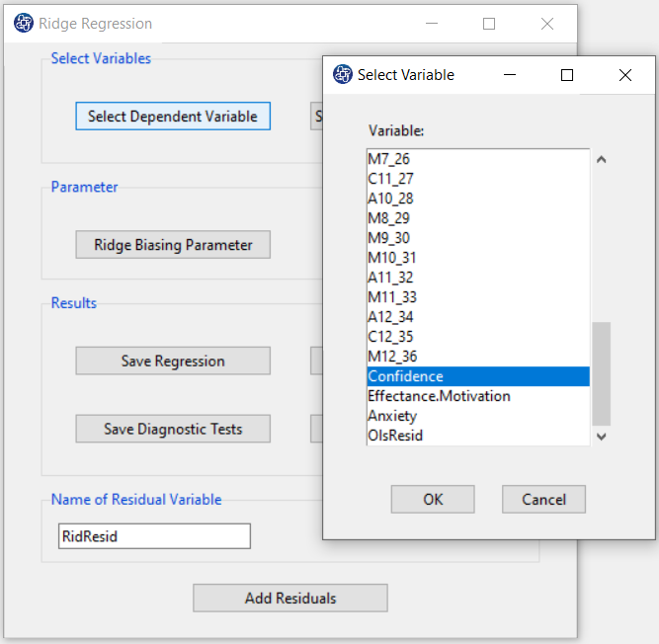Select the Anxiety variable
Image resolution: width=659 pixels, height=644 pixels.
coord(478,416)
